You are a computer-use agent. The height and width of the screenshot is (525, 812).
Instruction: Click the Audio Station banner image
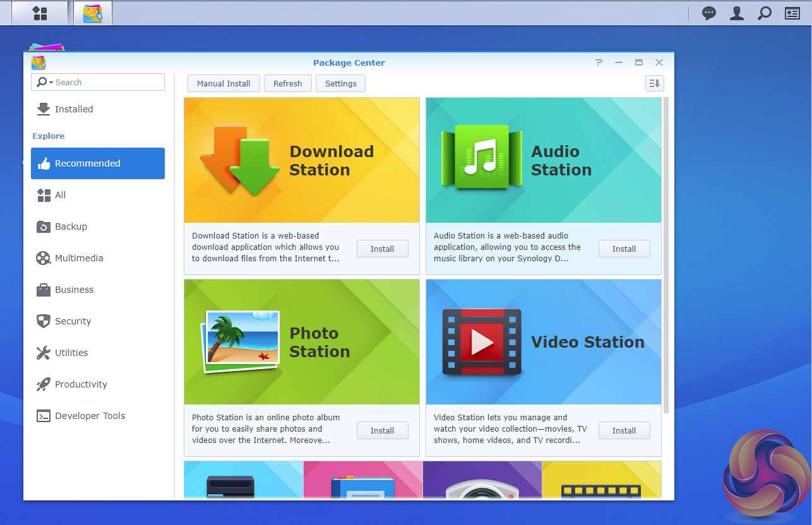(543, 160)
